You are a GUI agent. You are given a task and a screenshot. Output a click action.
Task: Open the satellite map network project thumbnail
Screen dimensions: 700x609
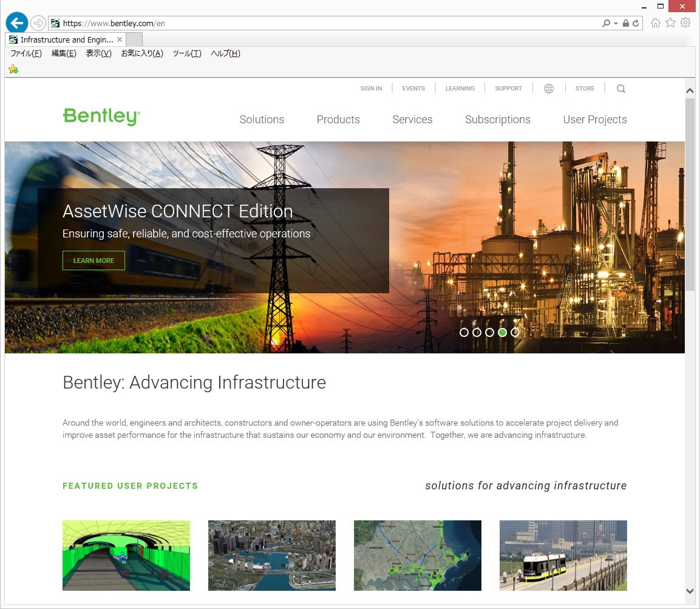click(418, 556)
